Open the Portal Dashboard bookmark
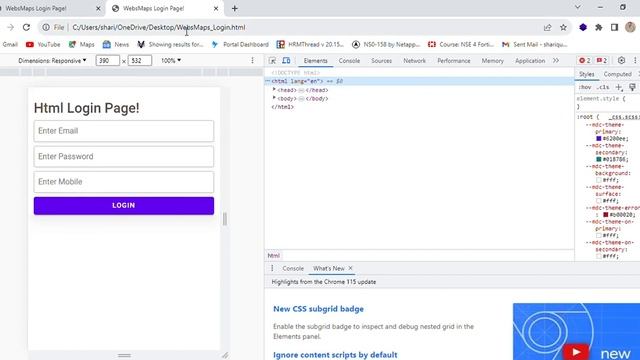 click(240, 44)
